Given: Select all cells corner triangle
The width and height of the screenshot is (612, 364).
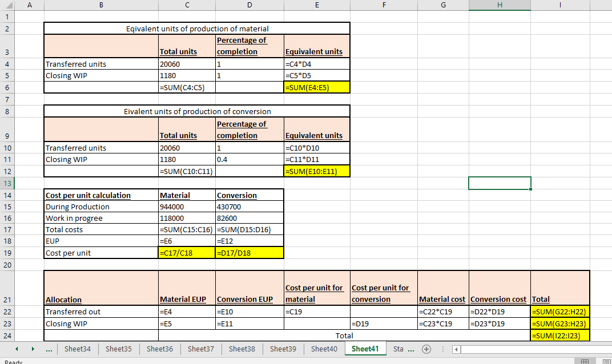Looking at the screenshot, I should (x=9, y=5).
